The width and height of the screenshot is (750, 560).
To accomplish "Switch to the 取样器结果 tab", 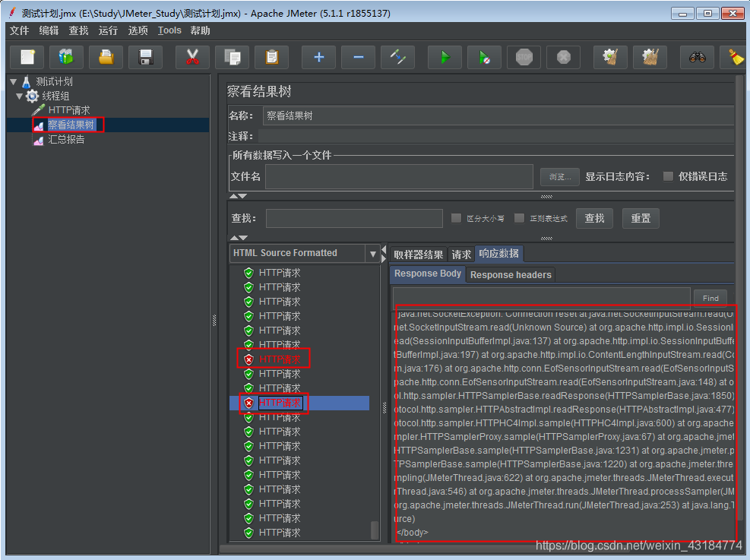I will click(x=419, y=255).
